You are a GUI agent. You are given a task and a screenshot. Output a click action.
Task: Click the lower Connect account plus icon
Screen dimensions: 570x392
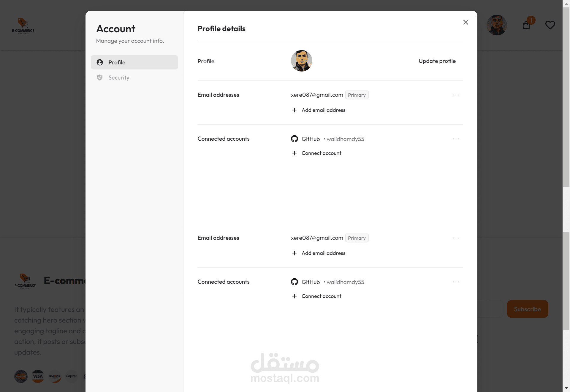(294, 296)
